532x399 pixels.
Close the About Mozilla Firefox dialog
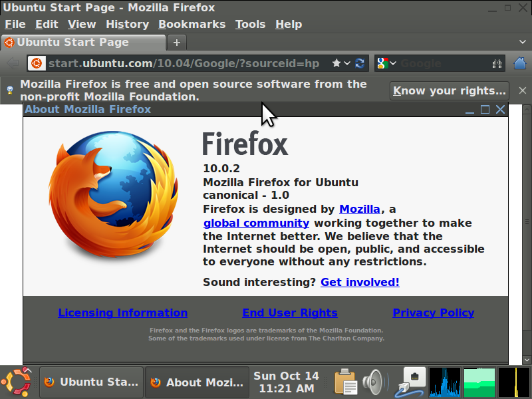[x=501, y=110]
